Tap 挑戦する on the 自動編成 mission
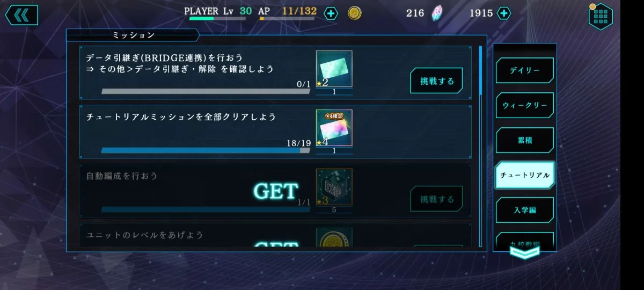The width and height of the screenshot is (644, 290). tap(437, 199)
